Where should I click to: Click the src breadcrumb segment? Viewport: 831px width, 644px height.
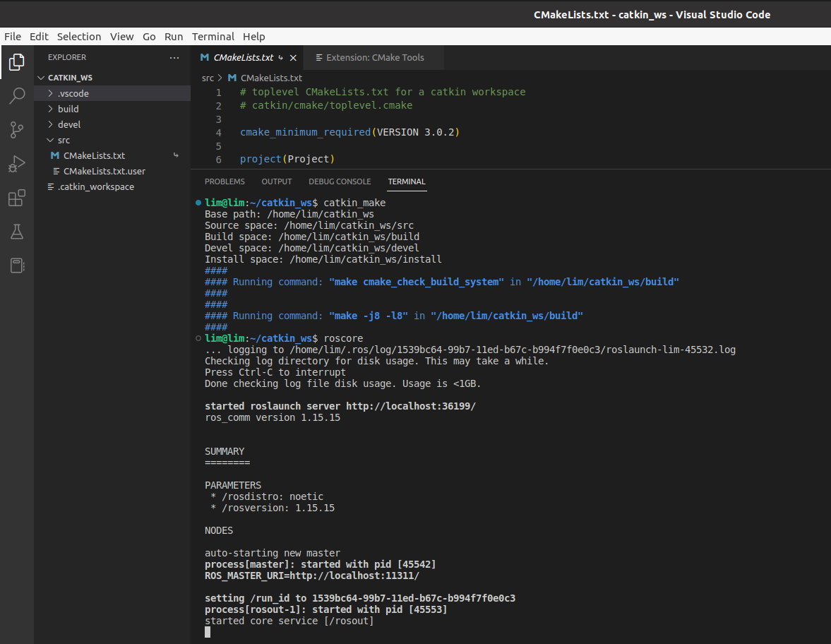click(x=208, y=78)
